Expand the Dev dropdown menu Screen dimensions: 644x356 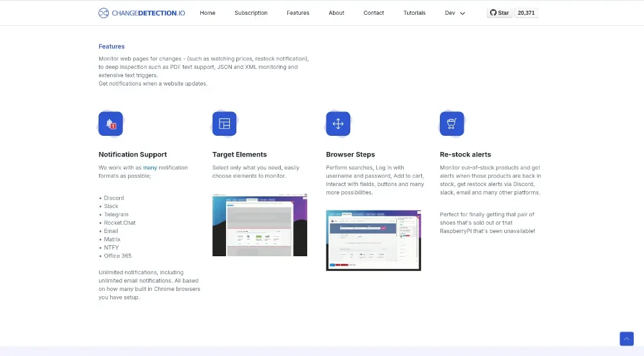click(x=455, y=13)
